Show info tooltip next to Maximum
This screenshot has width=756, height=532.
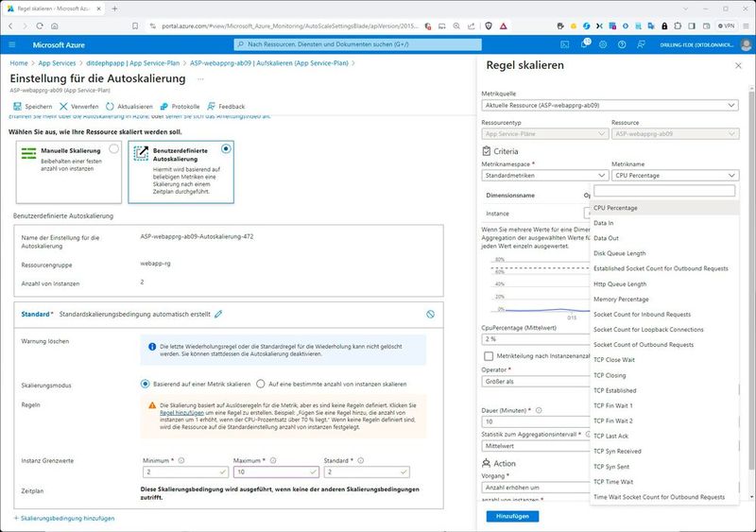273,460
